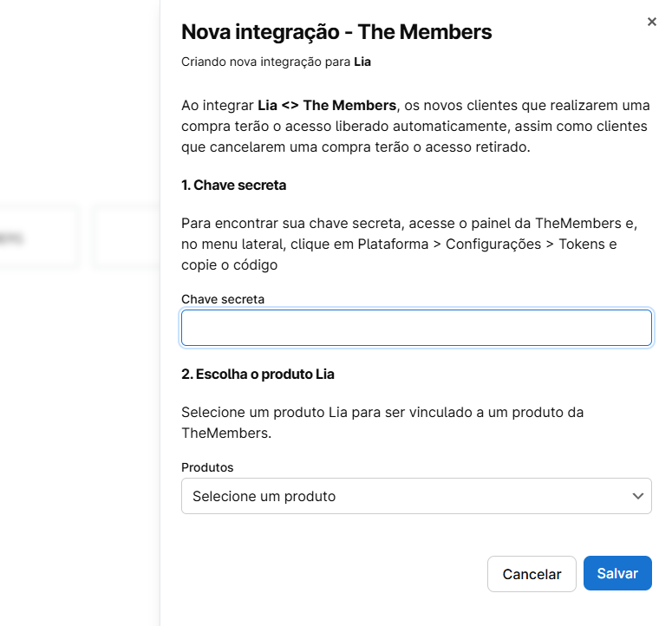Click the dimmed overlay area outside the panel
The width and height of the screenshot is (672, 626).
pos(78,434)
